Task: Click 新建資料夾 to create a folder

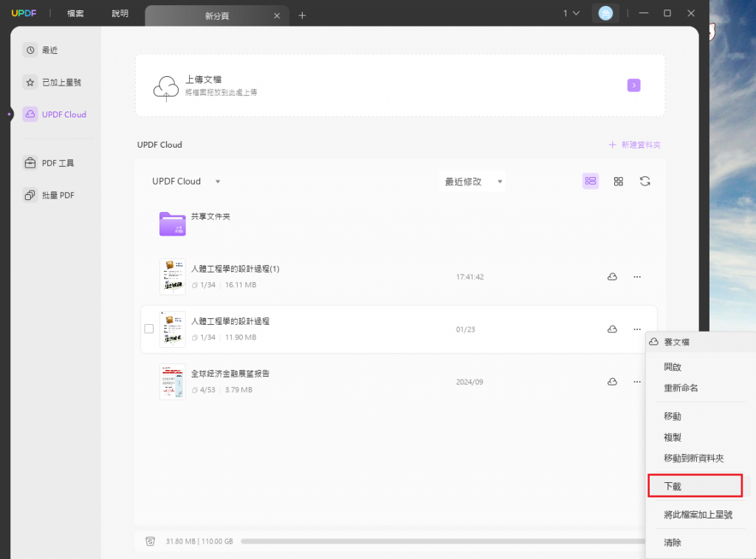Action: click(634, 145)
